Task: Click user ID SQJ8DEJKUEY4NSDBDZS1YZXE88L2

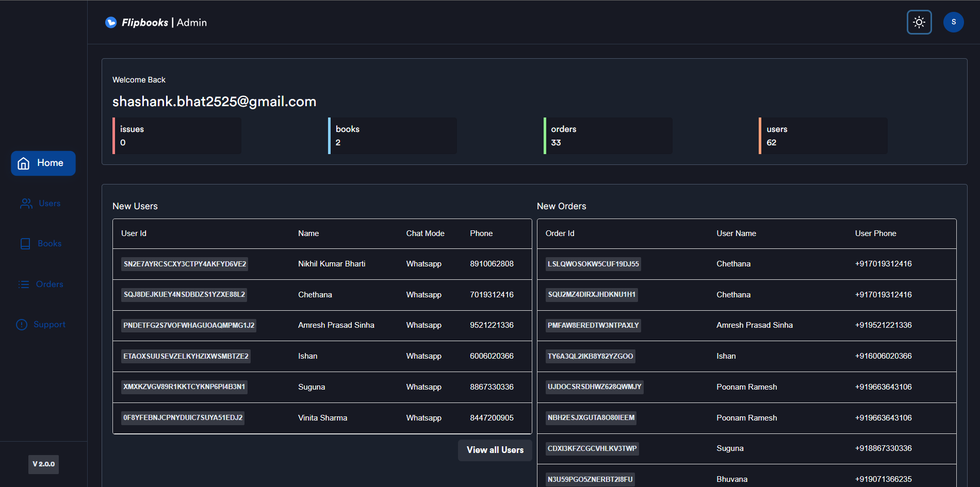Action: (184, 295)
